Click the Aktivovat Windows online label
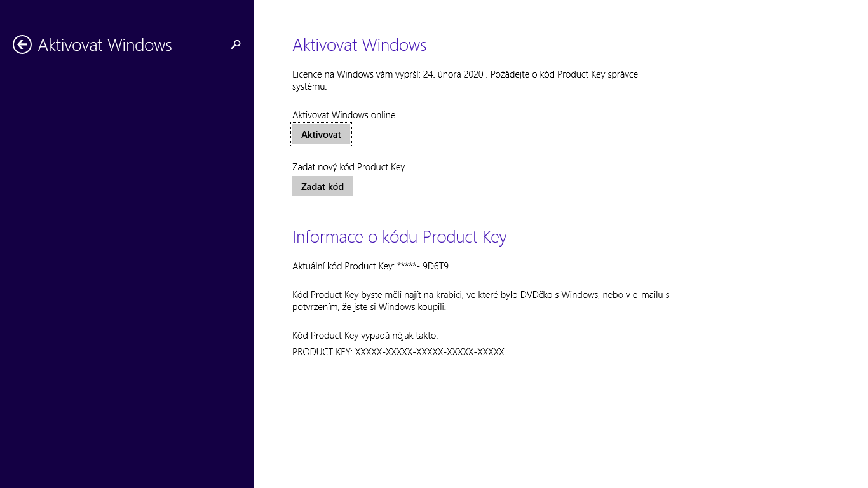The width and height of the screenshot is (868, 488). pyautogui.click(x=344, y=115)
